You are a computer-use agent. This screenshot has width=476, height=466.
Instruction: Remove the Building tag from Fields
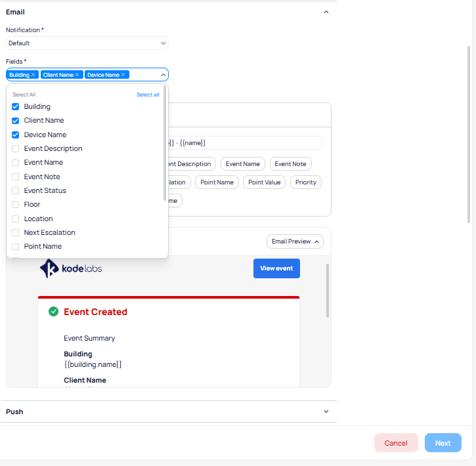[x=33, y=75]
